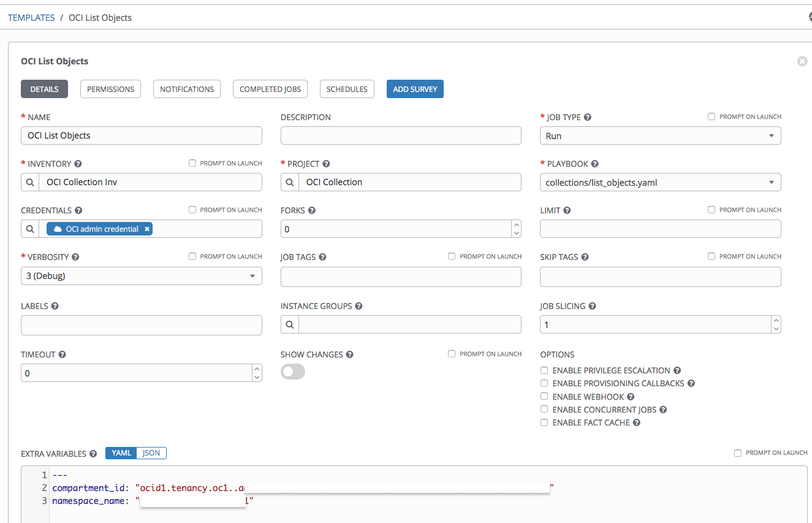Click the Add Survey button
The width and height of the screenshot is (812, 523).
pos(415,88)
